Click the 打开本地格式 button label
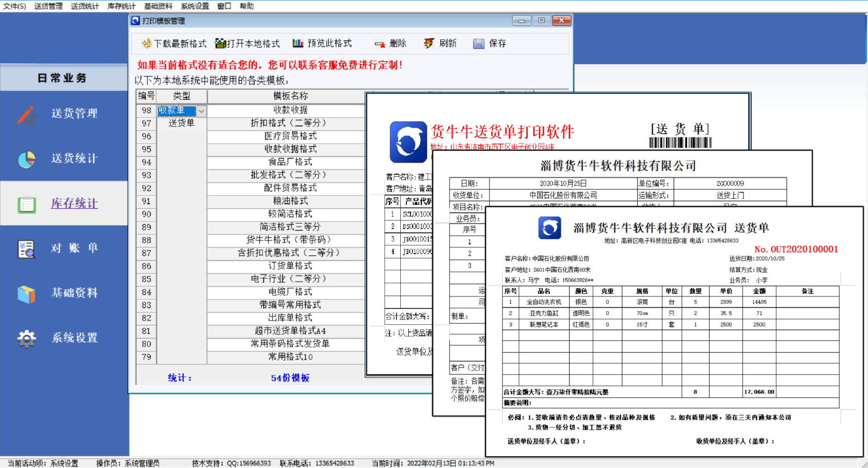The image size is (868, 468). coord(253,44)
